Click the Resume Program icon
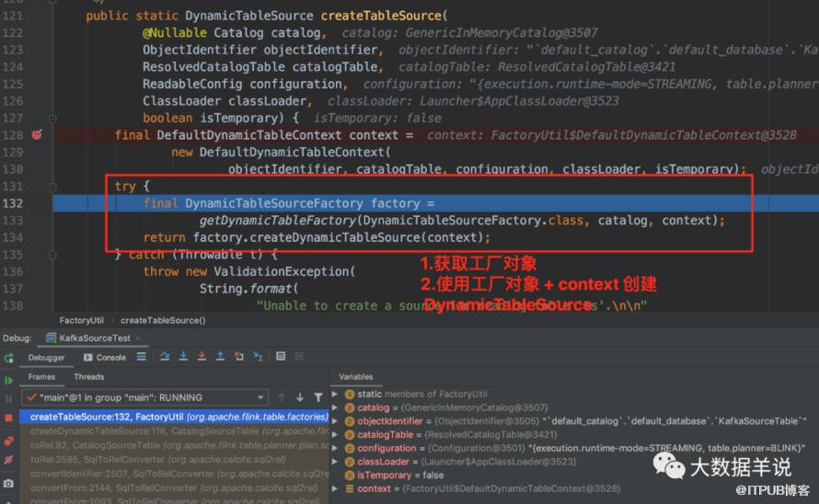 [9, 380]
